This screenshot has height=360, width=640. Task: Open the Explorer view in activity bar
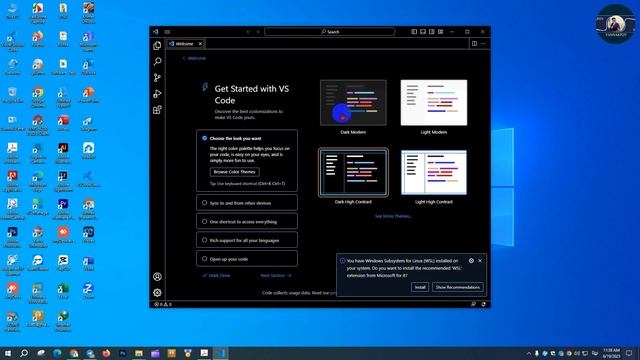coord(157,46)
